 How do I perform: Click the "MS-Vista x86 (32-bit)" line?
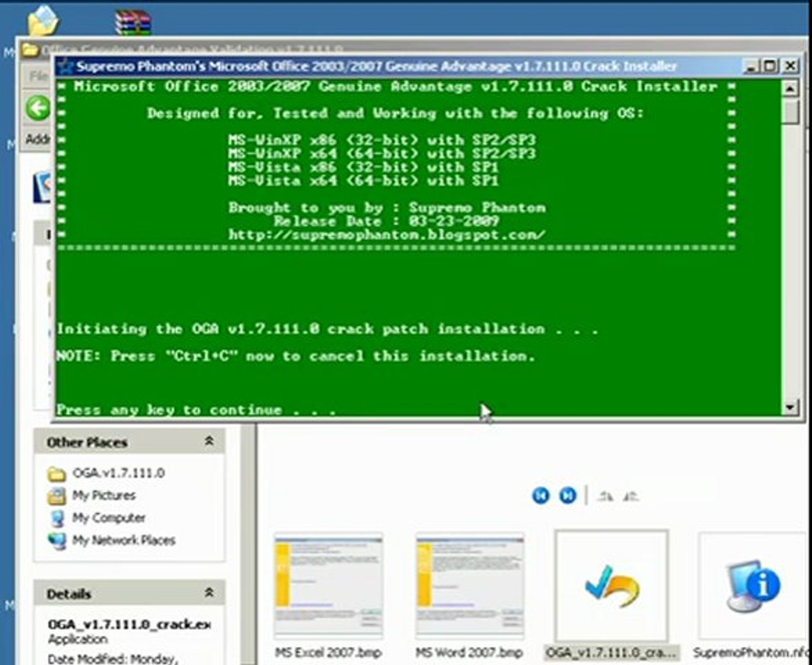point(363,167)
